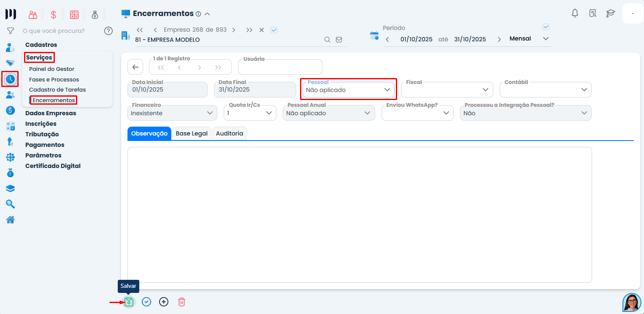The image size is (644, 314).
Task: Open the money bag module in top toolbar
Action: tap(95, 15)
